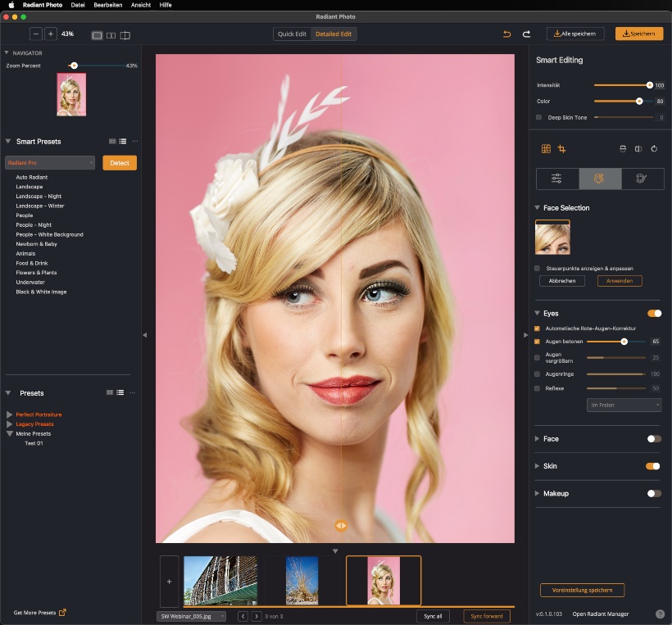The width and height of the screenshot is (672, 625).
Task: Select split view compare icon
Action: click(x=125, y=35)
